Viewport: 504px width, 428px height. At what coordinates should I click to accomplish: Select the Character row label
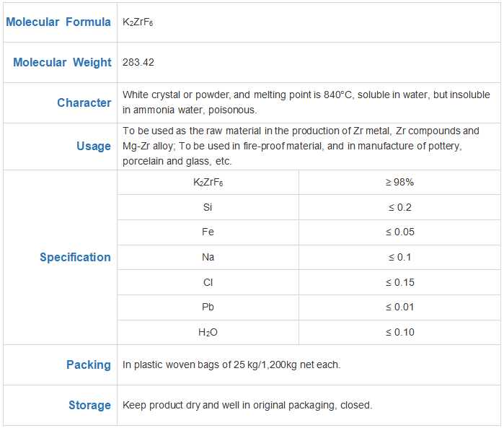click(84, 102)
